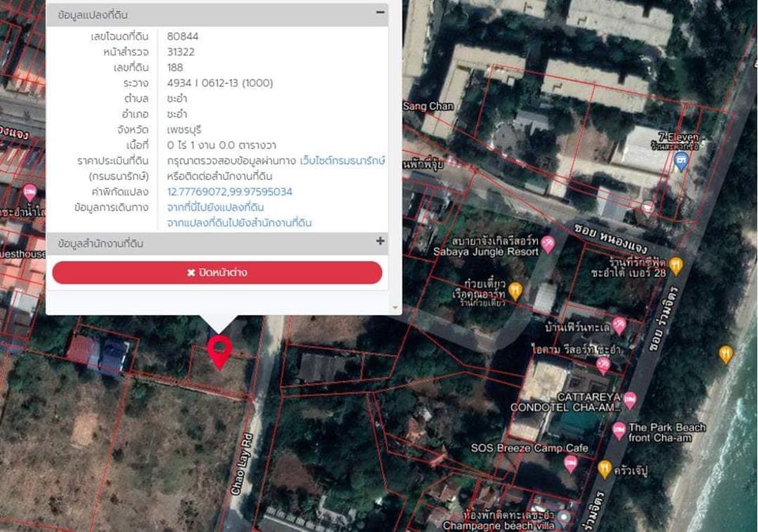Image resolution: width=758 pixels, height=532 pixels.
Task: Open the ครัวเจ๊ปู restaurant marker
Action: [x=605, y=469]
